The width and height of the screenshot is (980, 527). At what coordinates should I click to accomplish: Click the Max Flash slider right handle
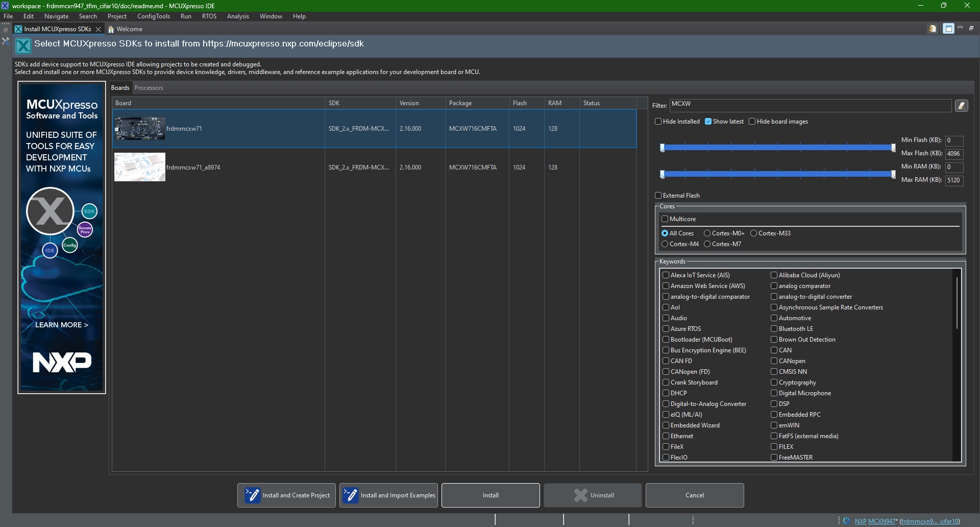tap(893, 148)
